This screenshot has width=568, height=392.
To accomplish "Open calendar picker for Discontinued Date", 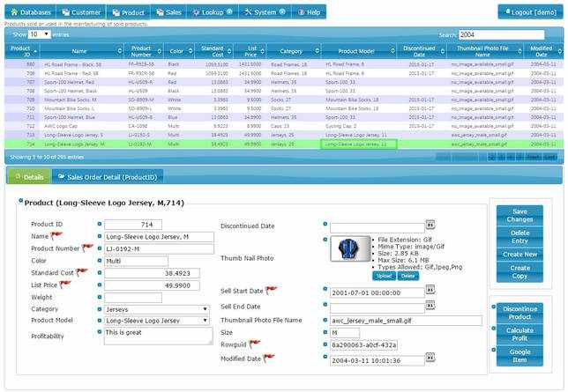I will click(430, 225).
